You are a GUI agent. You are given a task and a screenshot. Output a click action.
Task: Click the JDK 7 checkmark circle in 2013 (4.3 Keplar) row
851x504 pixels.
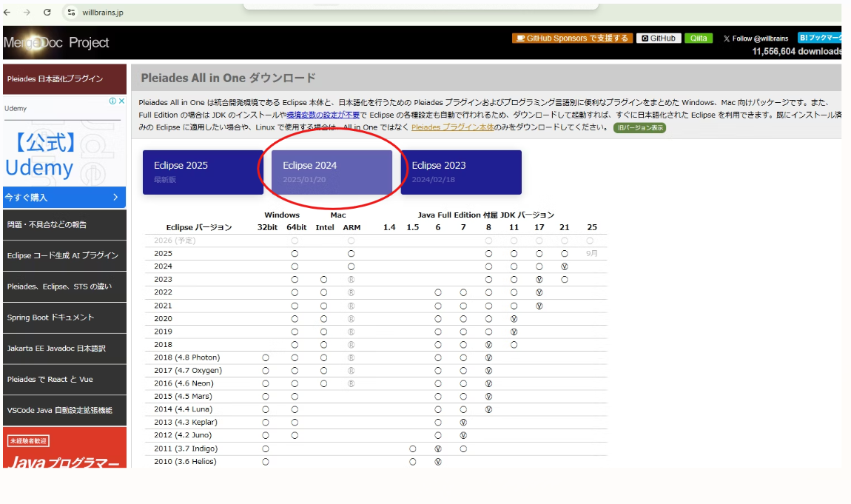pos(463,422)
